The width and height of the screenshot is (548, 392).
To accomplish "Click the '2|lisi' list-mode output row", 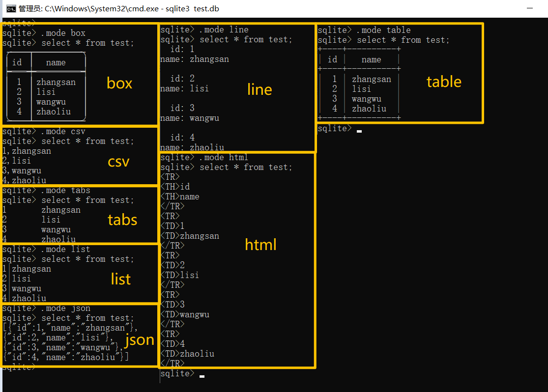I will pyautogui.click(x=16, y=279).
